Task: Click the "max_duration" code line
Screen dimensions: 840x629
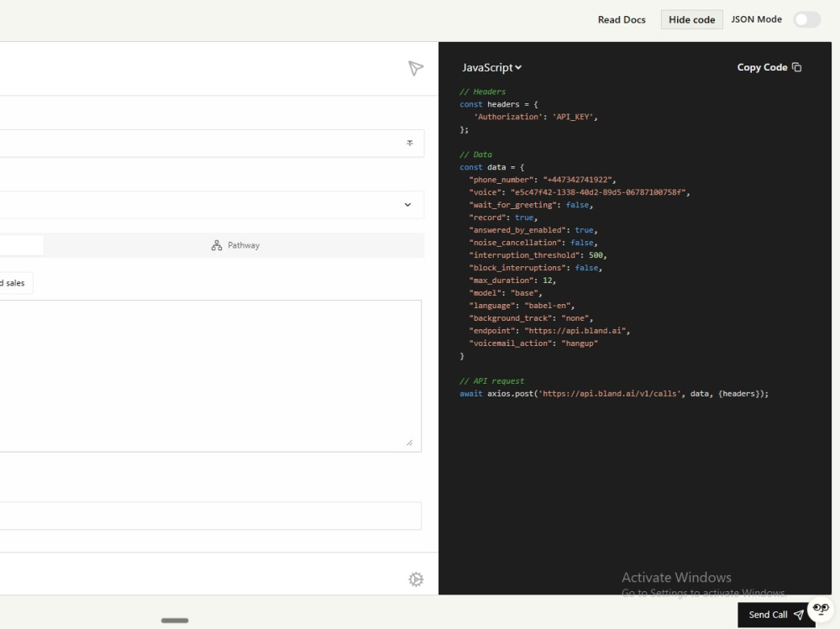Action: coord(512,280)
